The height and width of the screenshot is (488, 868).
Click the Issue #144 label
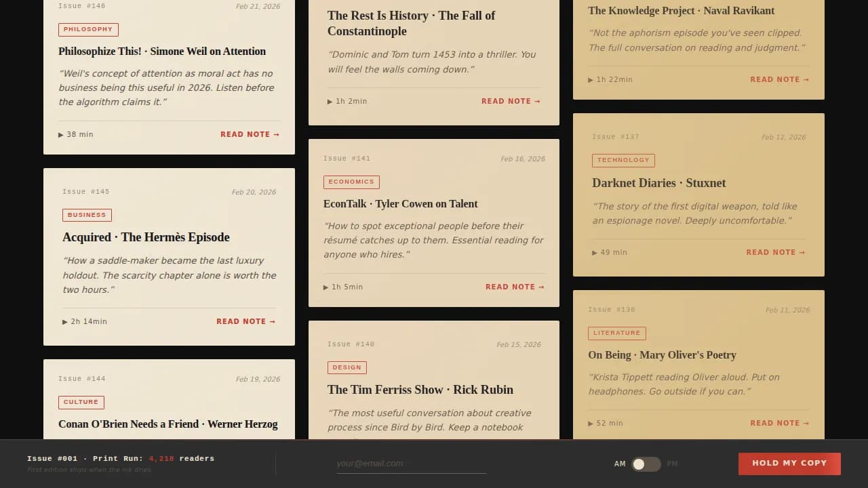[82, 379]
